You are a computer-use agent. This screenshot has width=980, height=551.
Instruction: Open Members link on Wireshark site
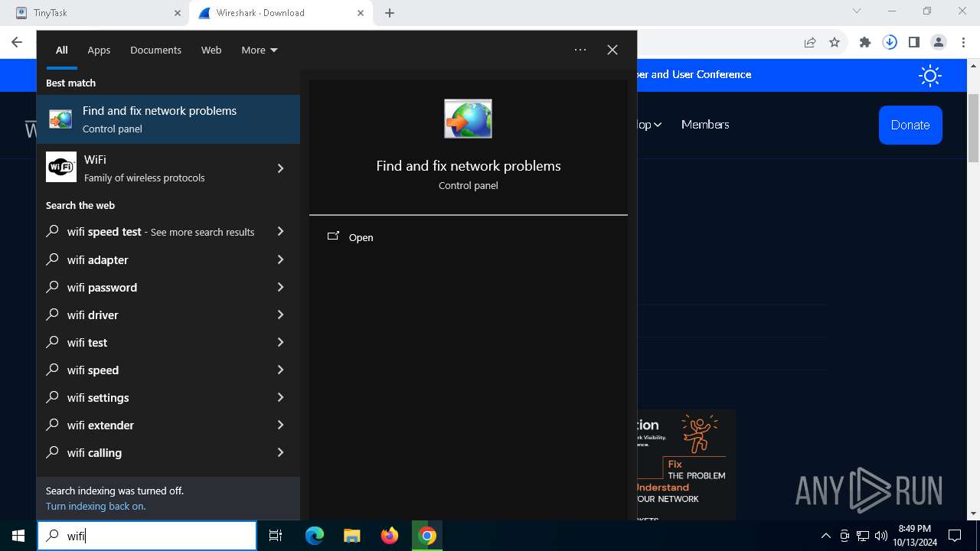pos(705,124)
